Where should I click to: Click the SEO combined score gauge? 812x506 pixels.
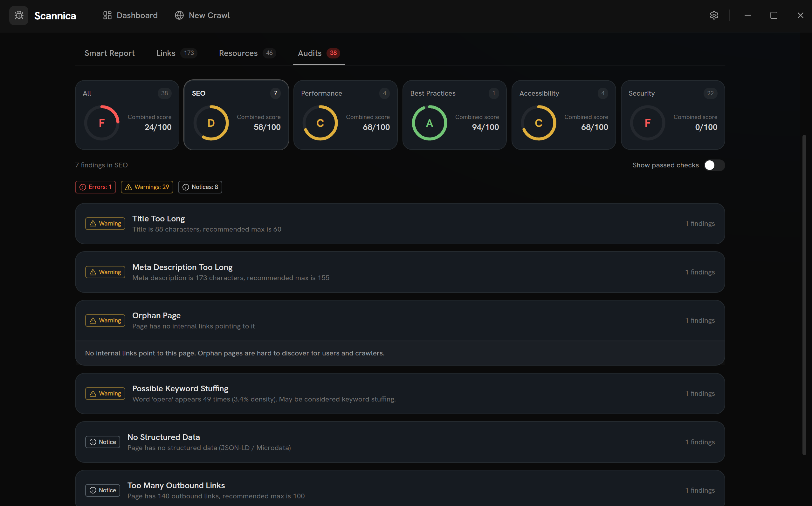(x=211, y=123)
